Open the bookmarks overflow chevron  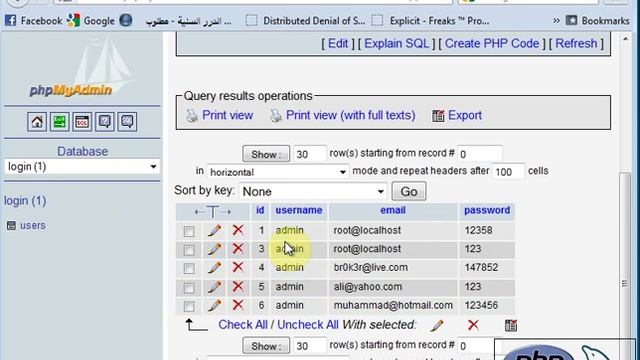coord(556,20)
